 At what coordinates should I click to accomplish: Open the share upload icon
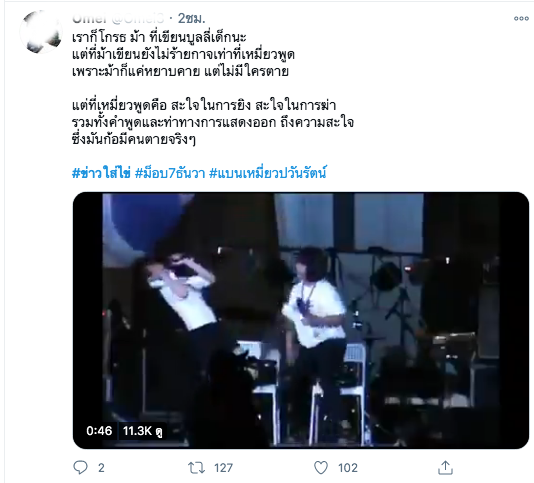pyautogui.click(x=445, y=467)
